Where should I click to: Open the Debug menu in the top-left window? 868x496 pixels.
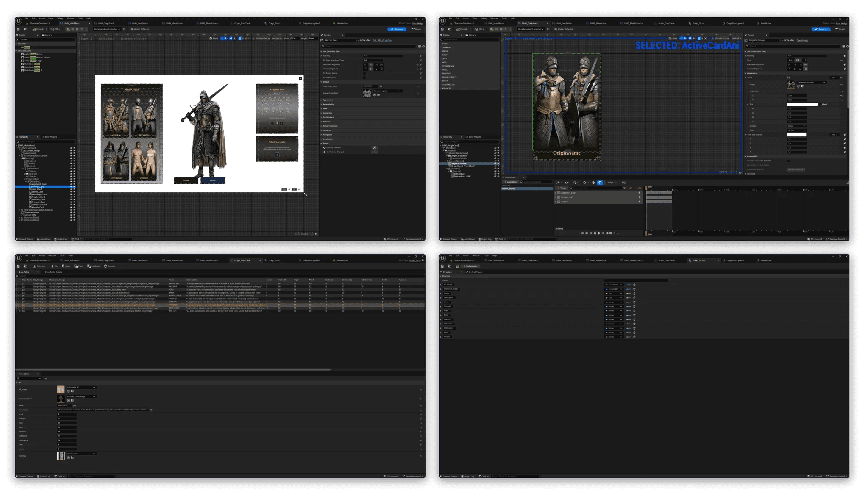click(60, 19)
